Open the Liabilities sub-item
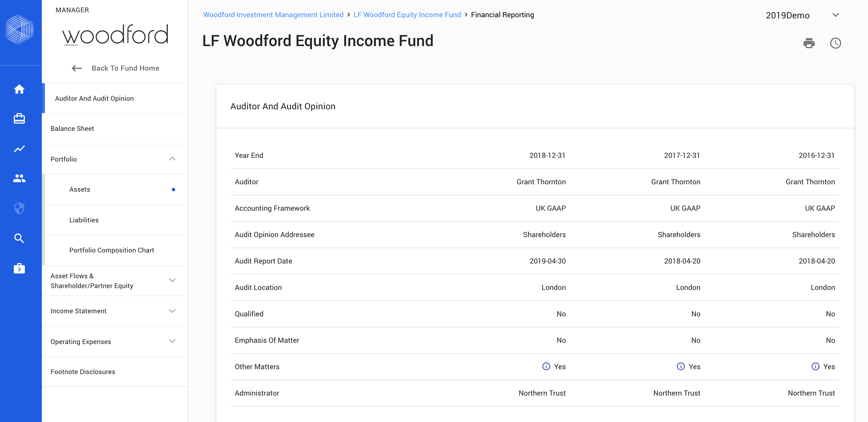 pyautogui.click(x=115, y=220)
